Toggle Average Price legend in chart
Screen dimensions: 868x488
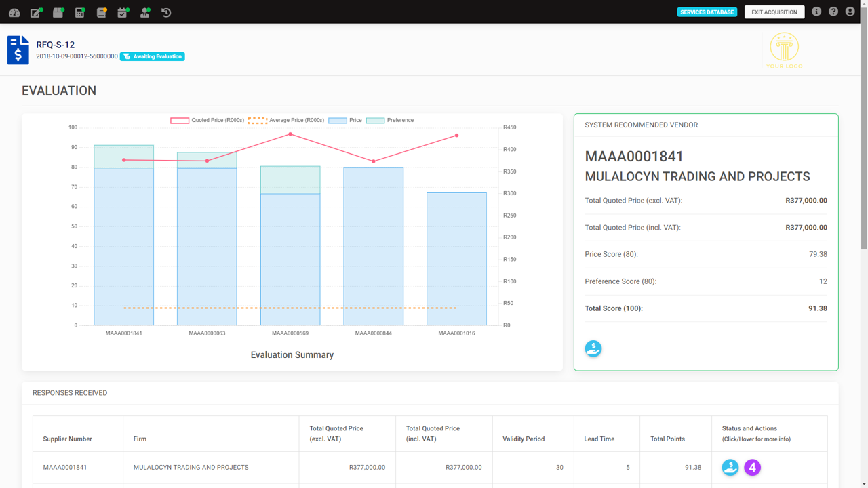coord(285,120)
